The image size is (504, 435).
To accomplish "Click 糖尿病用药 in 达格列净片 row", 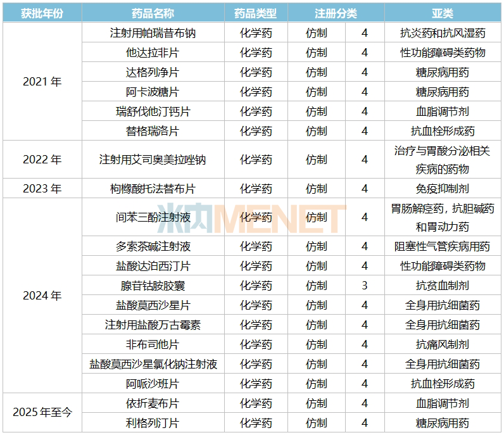I will point(443,72).
